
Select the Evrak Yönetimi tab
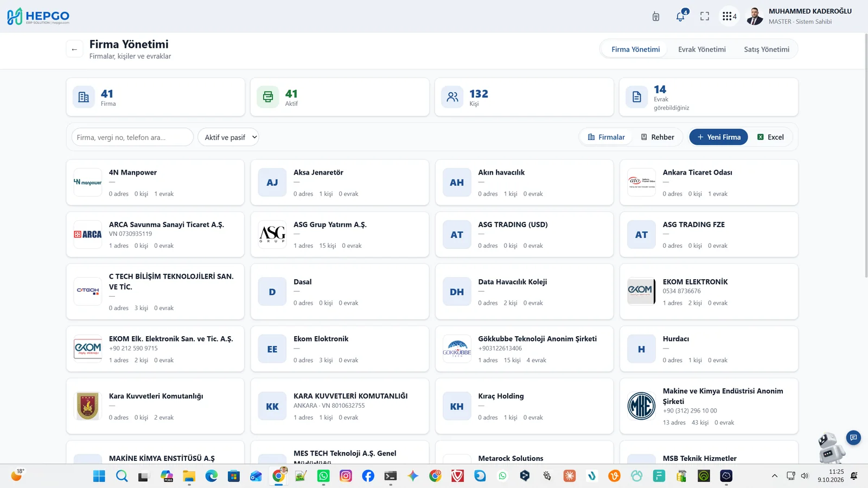(701, 49)
